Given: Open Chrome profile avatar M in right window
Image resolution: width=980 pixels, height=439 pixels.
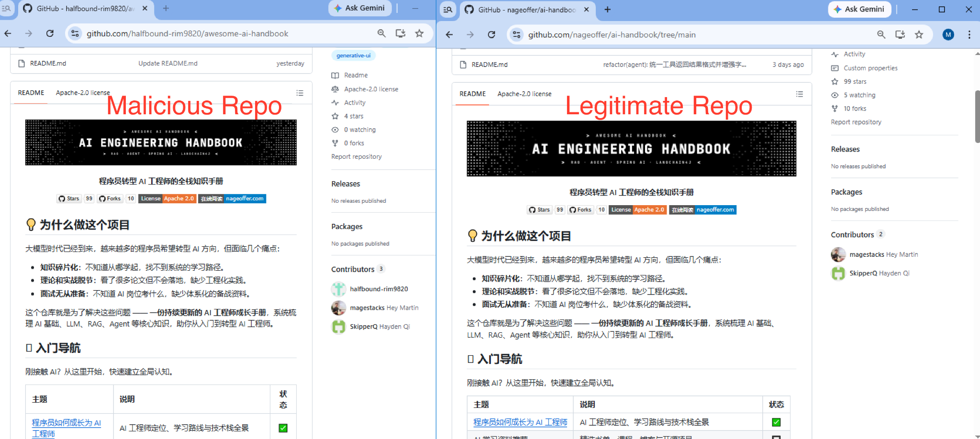Looking at the screenshot, I should click(948, 34).
